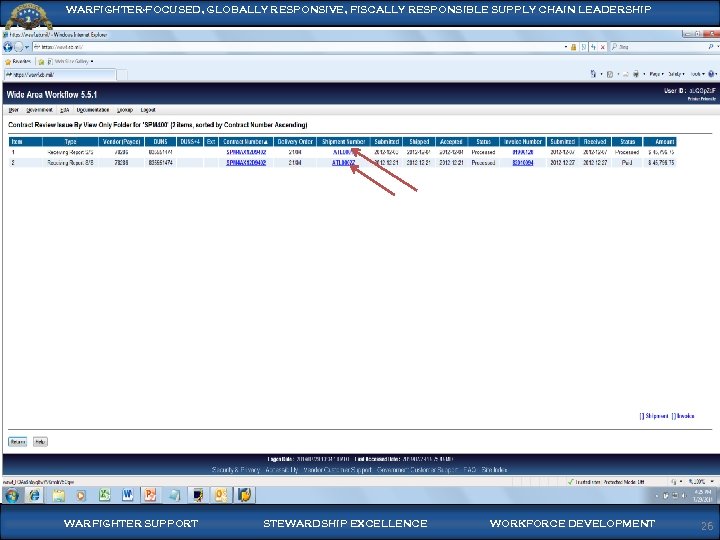Open the Windows Explorer folder taskbar icon
The height and width of the screenshot is (540, 720).
[x=58, y=495]
